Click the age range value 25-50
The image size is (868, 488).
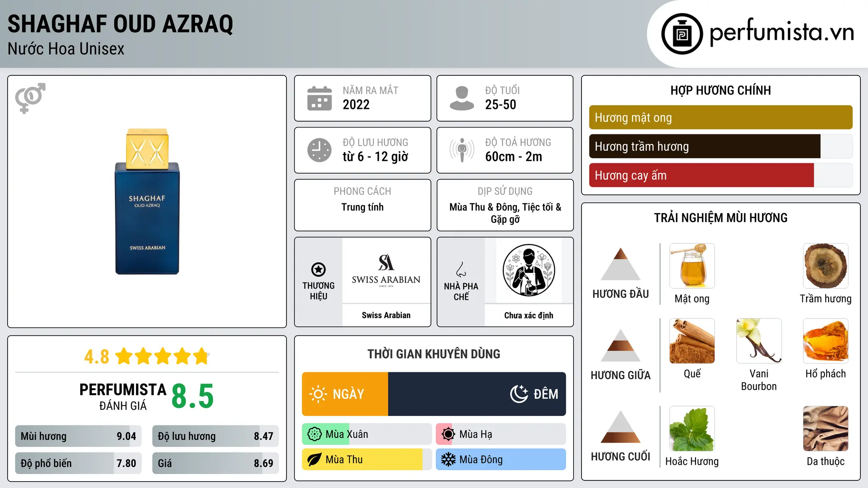point(501,105)
